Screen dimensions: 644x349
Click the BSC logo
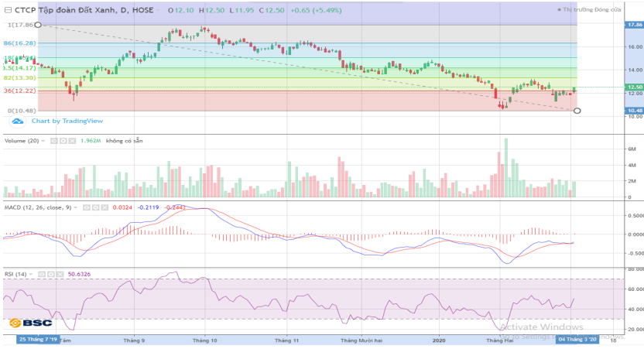point(31,323)
